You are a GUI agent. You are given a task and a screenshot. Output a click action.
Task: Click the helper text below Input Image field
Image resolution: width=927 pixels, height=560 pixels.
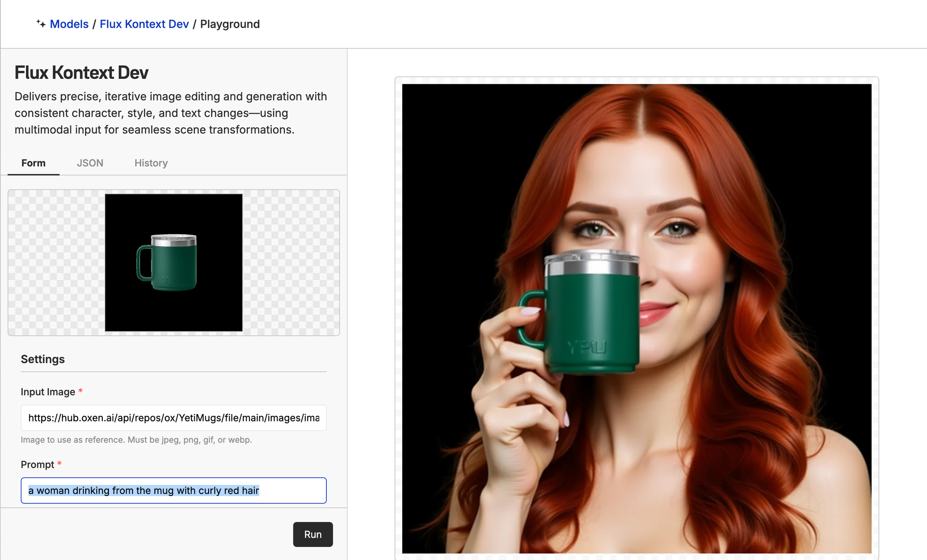pyautogui.click(x=136, y=440)
